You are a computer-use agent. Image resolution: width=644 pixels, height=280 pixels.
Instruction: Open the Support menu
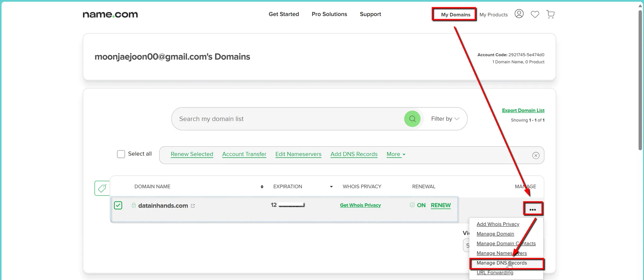(370, 14)
